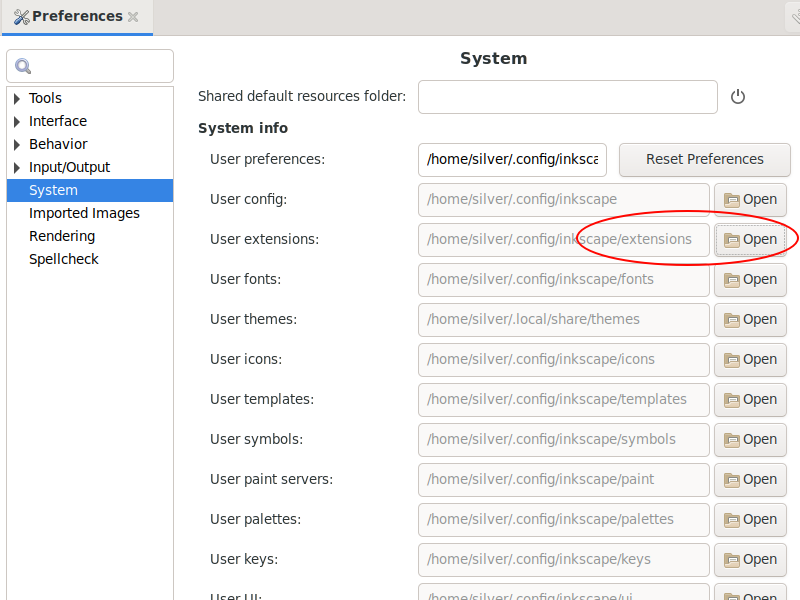800x600 pixels.
Task: Open the User palettes folder
Action: coord(750,519)
